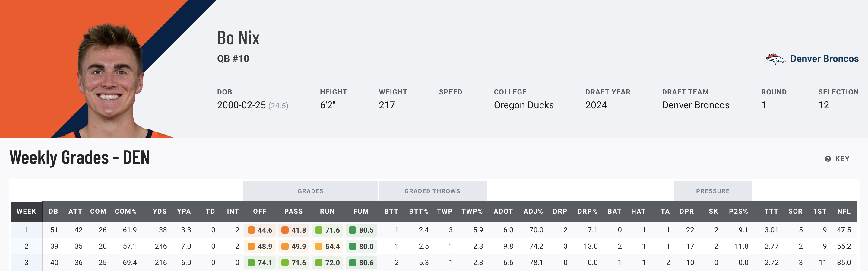
Task: Click the PRESSURE column group header
Action: tap(712, 191)
